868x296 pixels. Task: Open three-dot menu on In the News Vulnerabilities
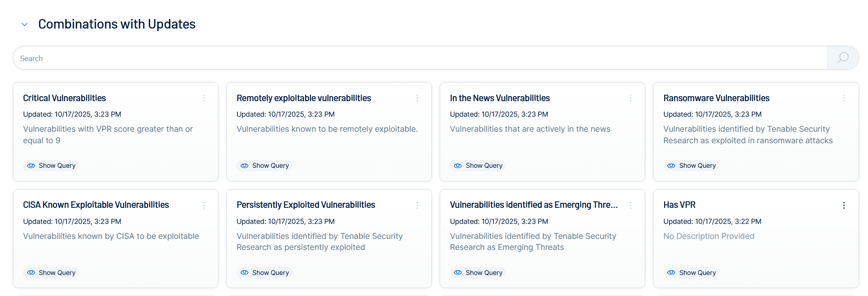(x=631, y=98)
